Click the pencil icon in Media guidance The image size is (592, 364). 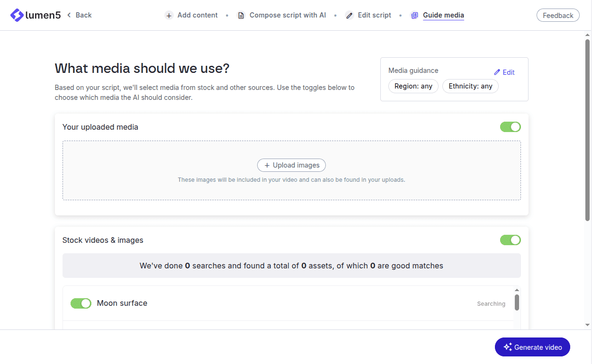pos(497,72)
